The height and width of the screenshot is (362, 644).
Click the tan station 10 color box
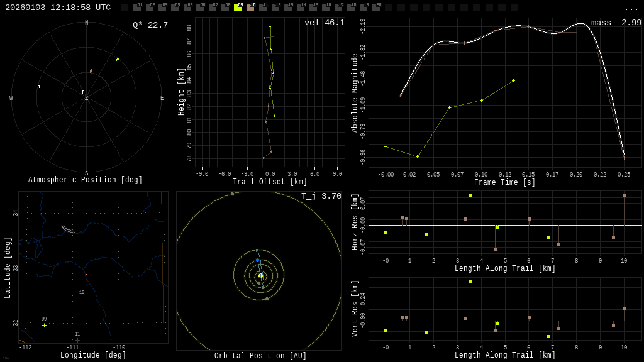(250, 8)
